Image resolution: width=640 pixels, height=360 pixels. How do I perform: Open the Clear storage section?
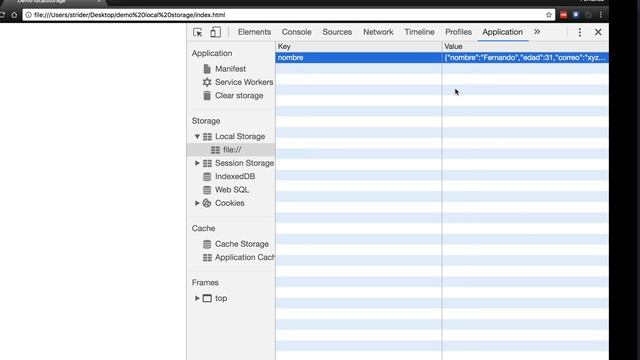pyautogui.click(x=239, y=96)
